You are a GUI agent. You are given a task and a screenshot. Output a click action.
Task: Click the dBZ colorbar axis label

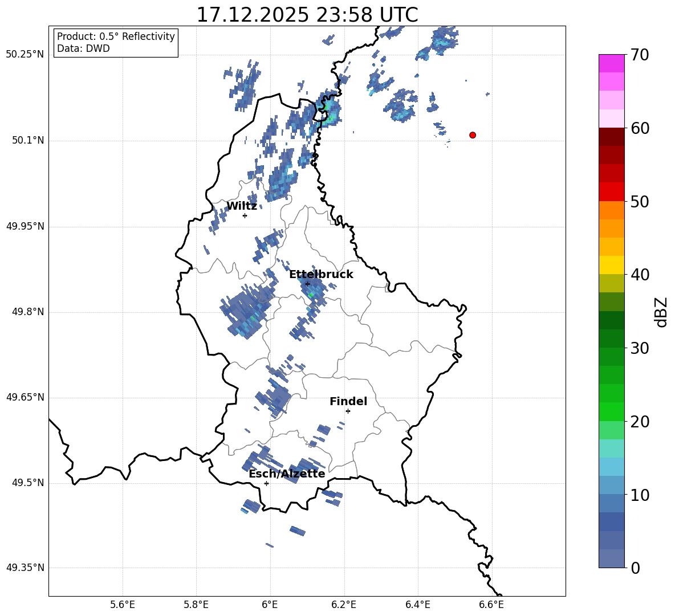pyautogui.click(x=660, y=312)
